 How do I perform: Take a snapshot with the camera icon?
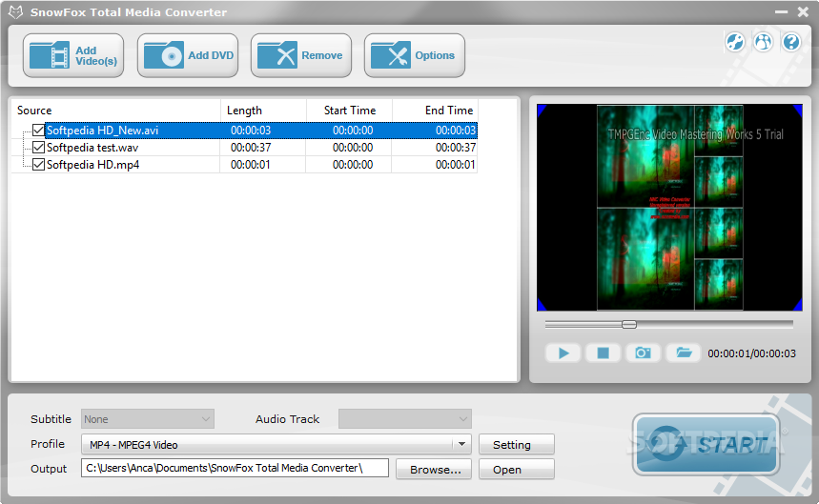pos(643,353)
